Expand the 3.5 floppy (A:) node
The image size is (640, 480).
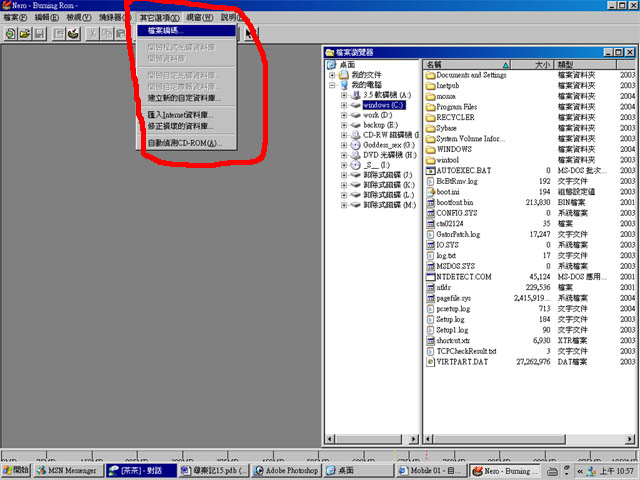[344, 95]
